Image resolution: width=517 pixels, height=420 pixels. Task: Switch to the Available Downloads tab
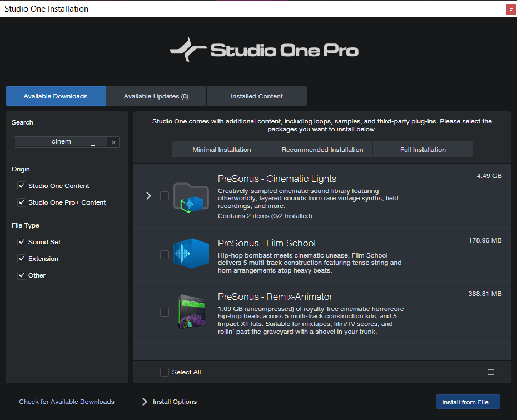pos(56,96)
